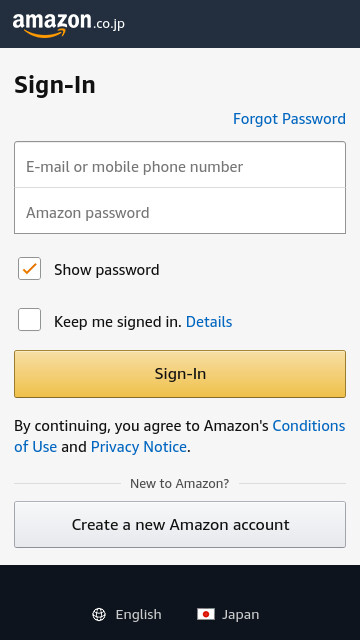Click the yellow Sign-In button
This screenshot has width=360, height=640.
[x=180, y=374]
